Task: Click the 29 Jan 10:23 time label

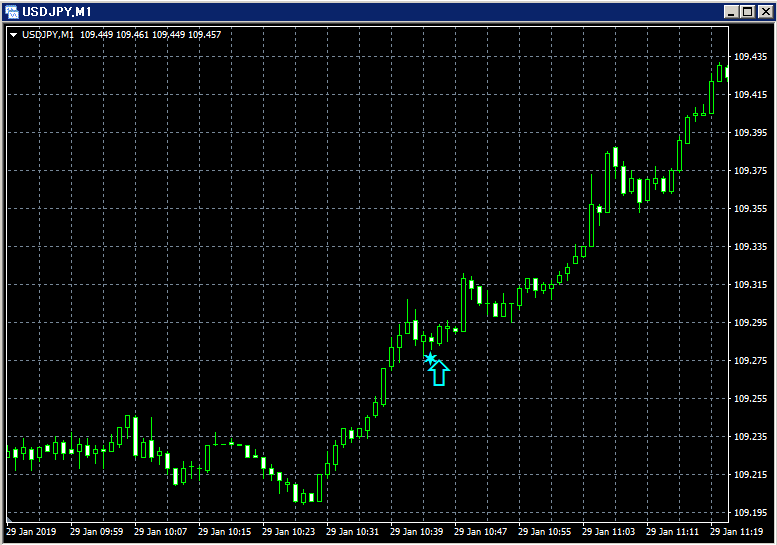Action: point(288,532)
